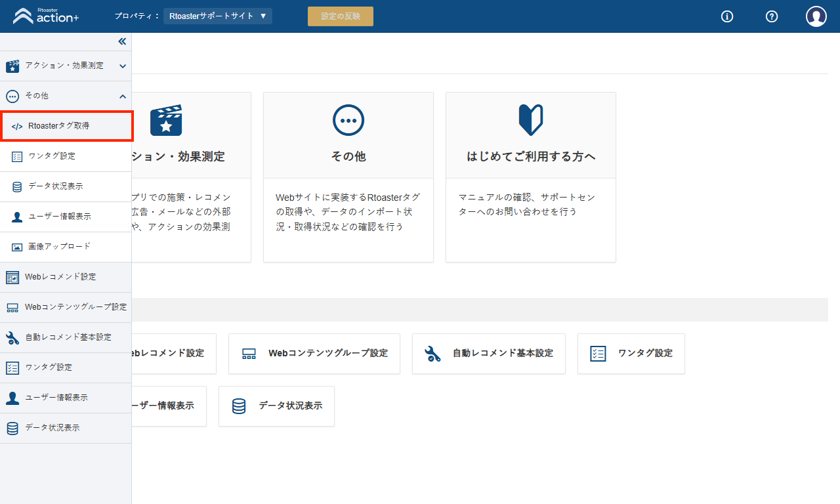Image resolution: width=840 pixels, height=504 pixels.
Task: Click checklist icon of bottom sidebar ワンタグ設定
Action: click(12, 367)
